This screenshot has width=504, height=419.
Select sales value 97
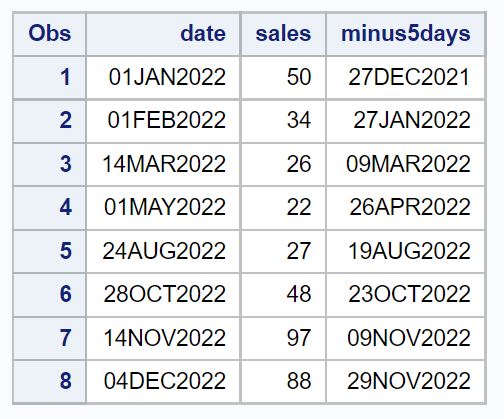(x=283, y=338)
